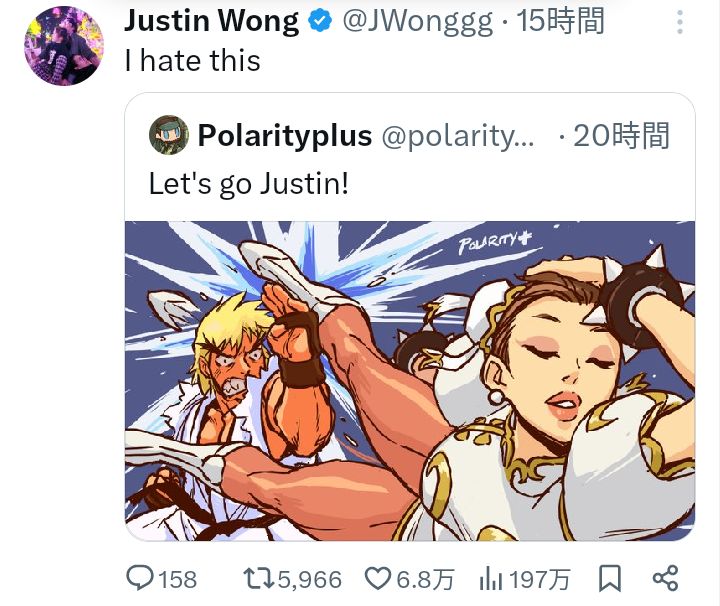Open the @polarity... handle
This screenshot has width=720, height=606.
click(458, 135)
